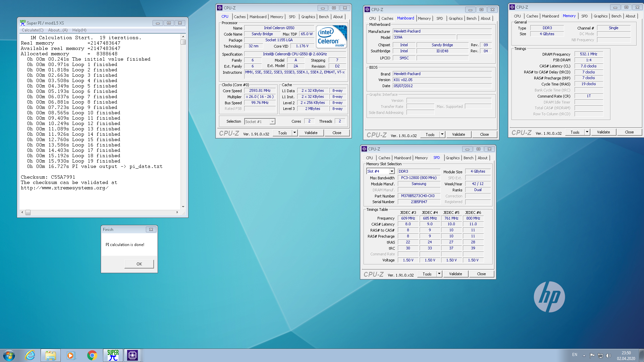The height and width of the screenshot is (362, 644).
Task: Open Help(H) menu in Super PI
Action: tap(79, 30)
